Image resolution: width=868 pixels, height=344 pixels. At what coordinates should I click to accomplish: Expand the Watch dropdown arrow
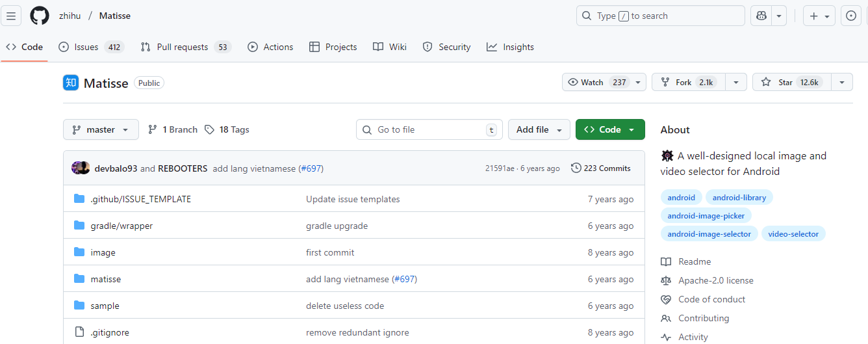coord(639,82)
